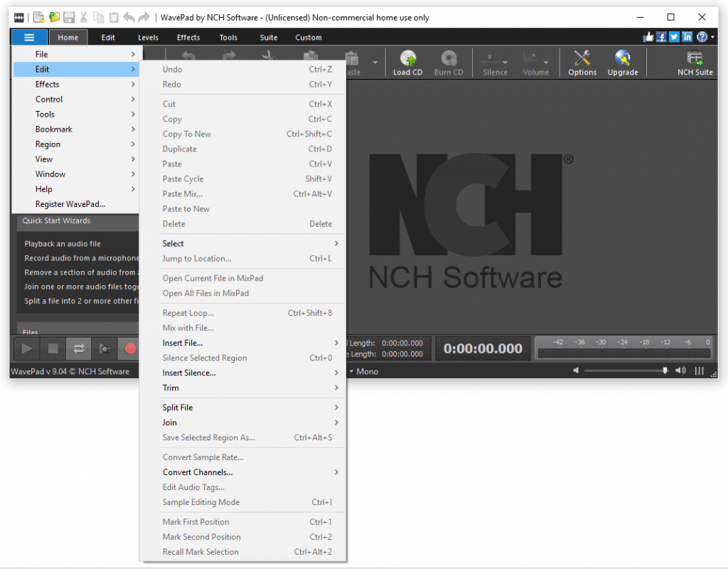Click the hamburger menu button
The image size is (728, 569).
[29, 38]
